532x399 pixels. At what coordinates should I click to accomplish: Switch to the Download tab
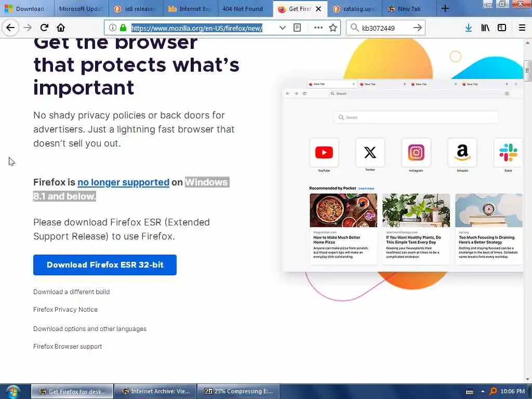click(27, 9)
